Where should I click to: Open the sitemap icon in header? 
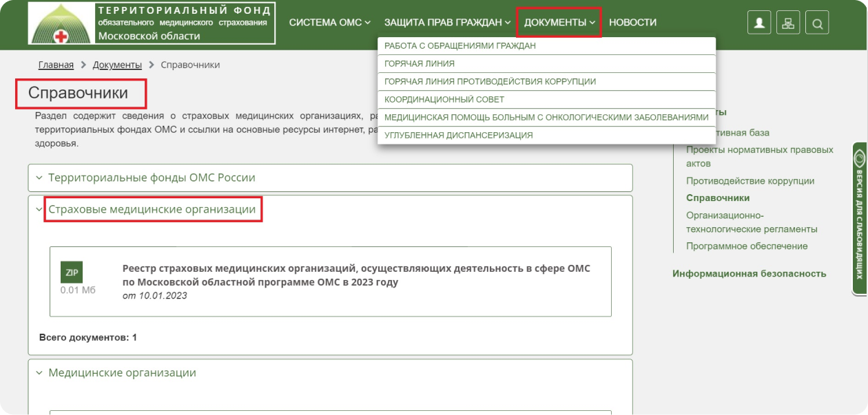tap(788, 23)
